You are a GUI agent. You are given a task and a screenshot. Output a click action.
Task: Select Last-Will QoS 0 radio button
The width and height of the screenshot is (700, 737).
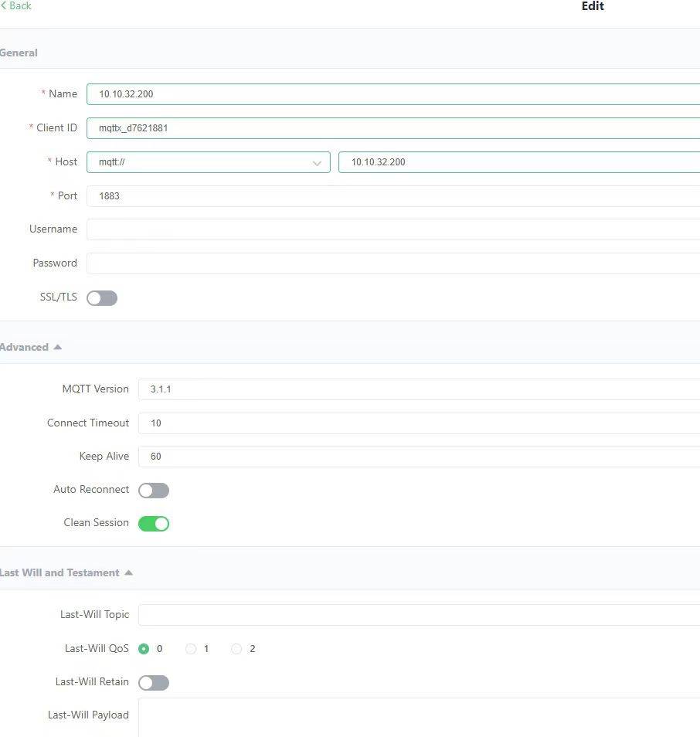click(144, 649)
